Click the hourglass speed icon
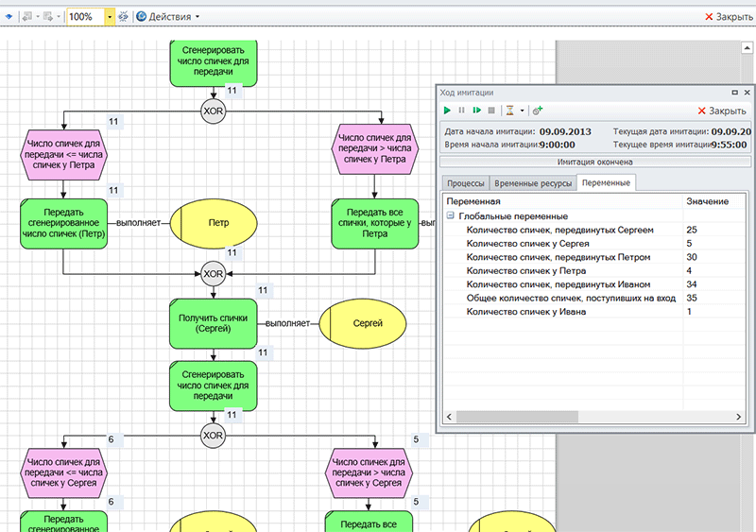Screen dimensions: 756x532 tap(508, 111)
